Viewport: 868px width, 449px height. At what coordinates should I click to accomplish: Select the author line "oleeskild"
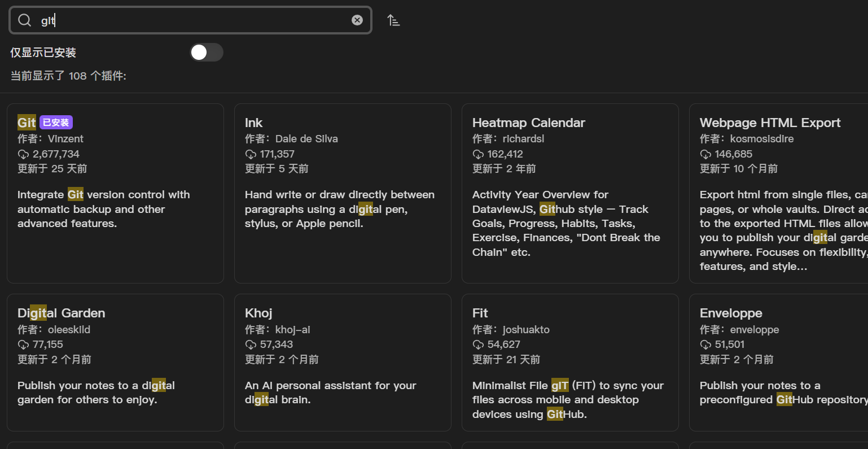(54, 330)
